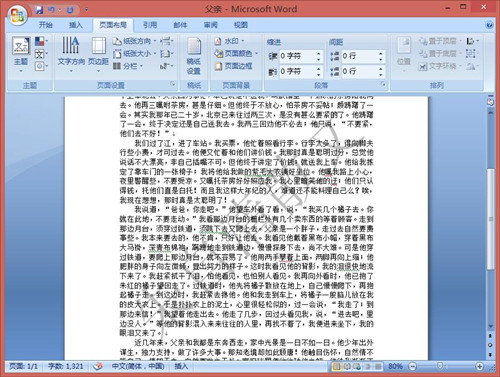Open the 主题 themes gallery
The image size is (500, 377).
21,55
